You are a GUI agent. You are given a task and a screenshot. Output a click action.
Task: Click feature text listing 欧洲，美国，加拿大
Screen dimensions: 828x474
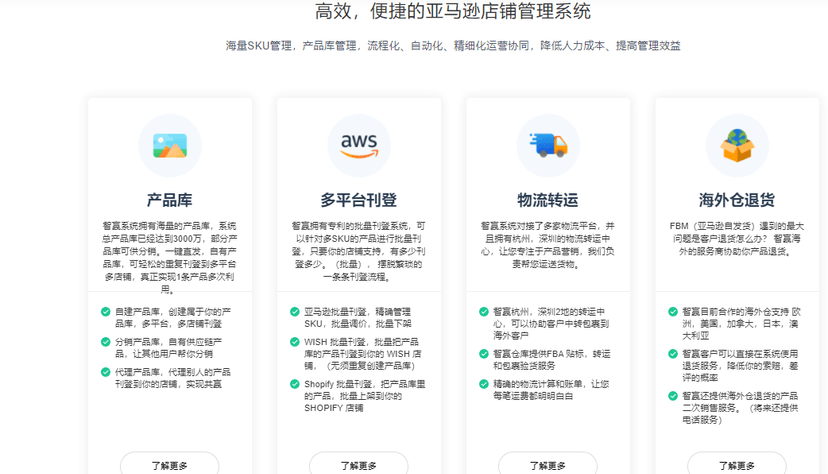tap(741, 324)
